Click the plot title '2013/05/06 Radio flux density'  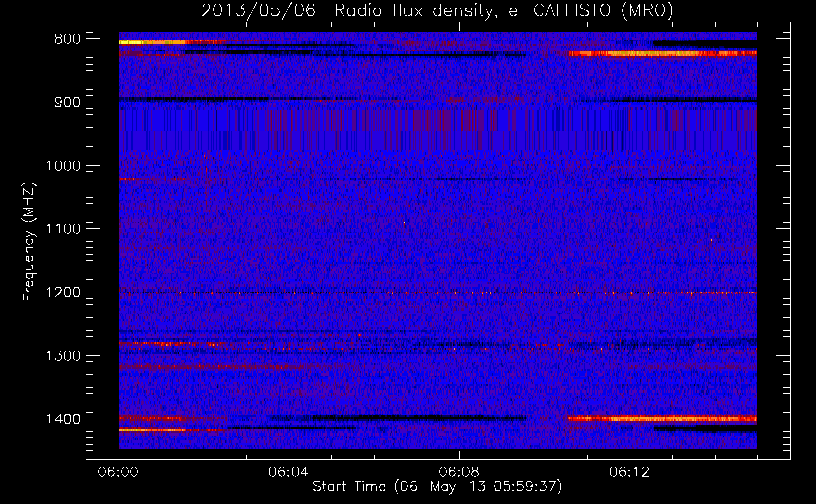(347, 10)
